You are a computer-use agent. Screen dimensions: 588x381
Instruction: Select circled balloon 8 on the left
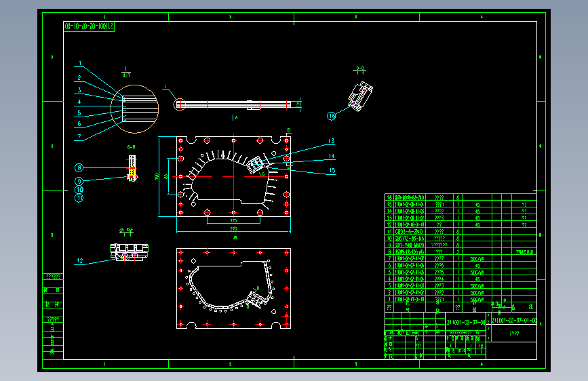click(x=79, y=167)
